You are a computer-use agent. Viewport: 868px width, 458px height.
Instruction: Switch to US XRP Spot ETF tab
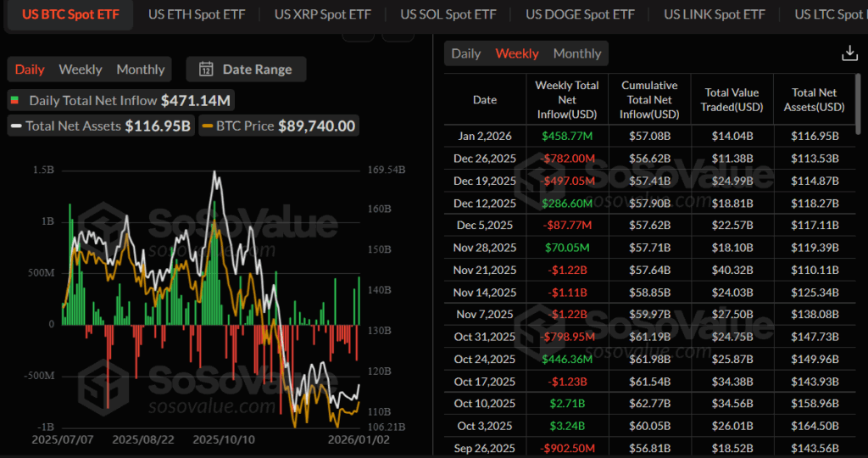pos(323,14)
